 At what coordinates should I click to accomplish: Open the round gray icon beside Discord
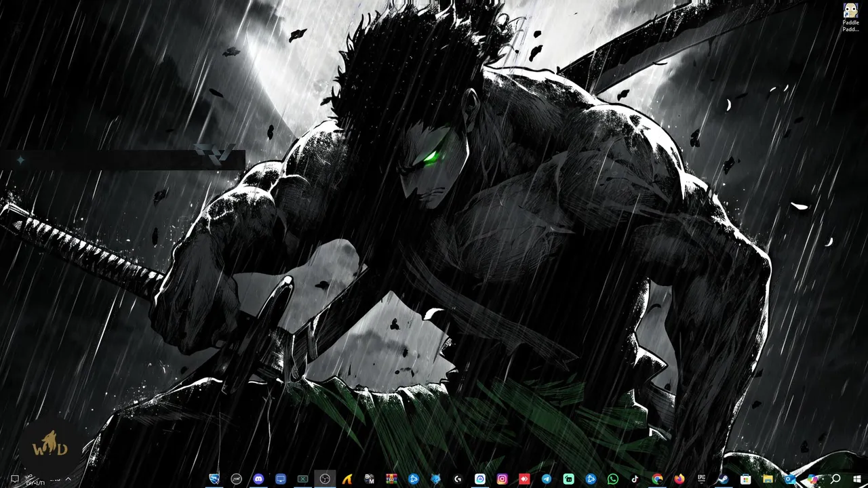(x=236, y=479)
